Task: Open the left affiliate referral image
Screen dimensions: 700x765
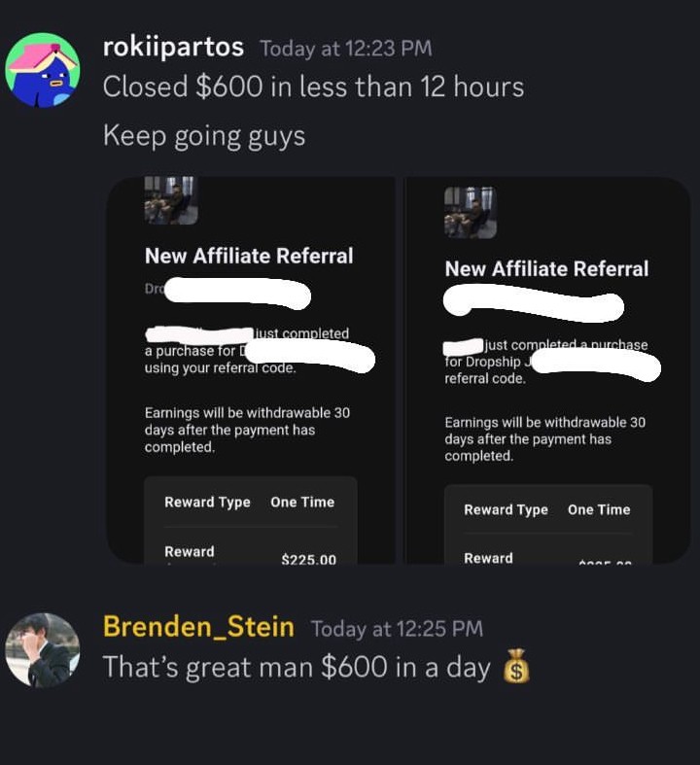Action: click(251, 369)
